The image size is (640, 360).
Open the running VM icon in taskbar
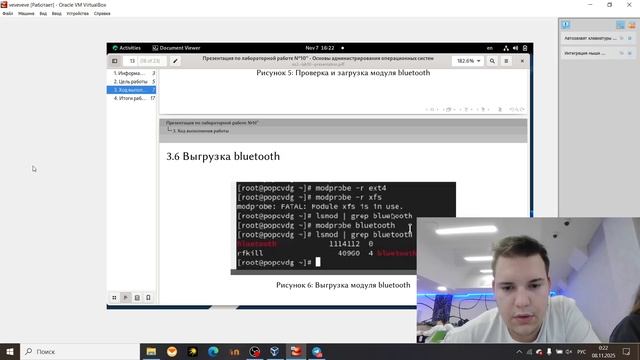click(296, 351)
